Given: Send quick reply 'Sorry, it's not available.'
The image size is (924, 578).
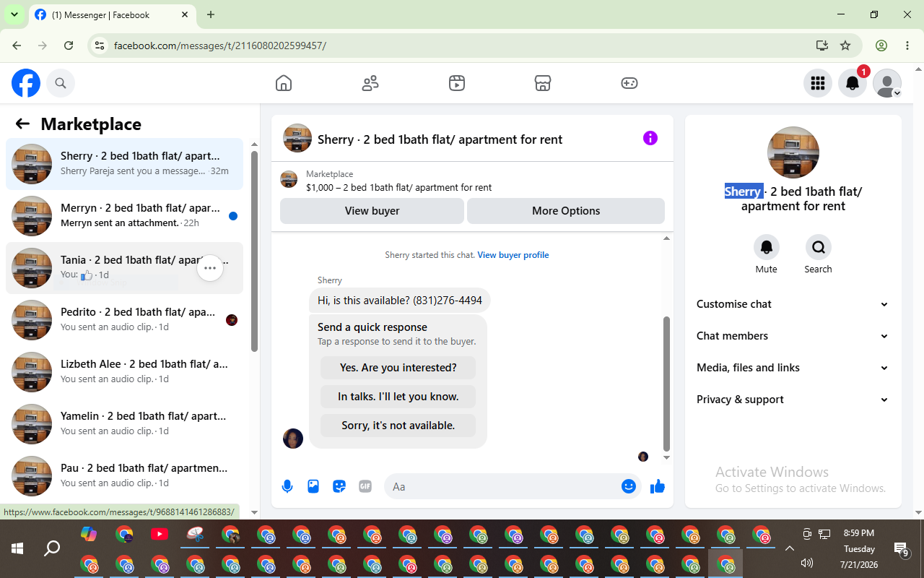Looking at the screenshot, I should (398, 426).
